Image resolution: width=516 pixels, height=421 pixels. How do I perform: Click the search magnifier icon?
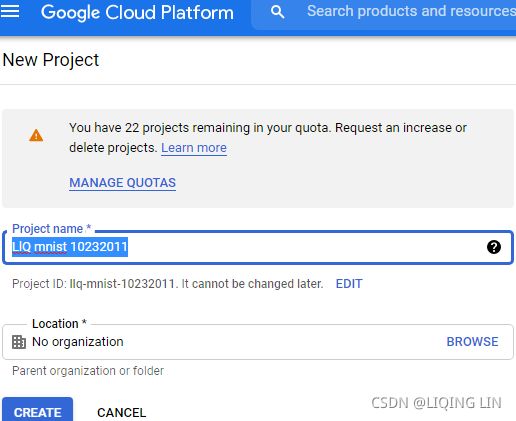coord(277,12)
